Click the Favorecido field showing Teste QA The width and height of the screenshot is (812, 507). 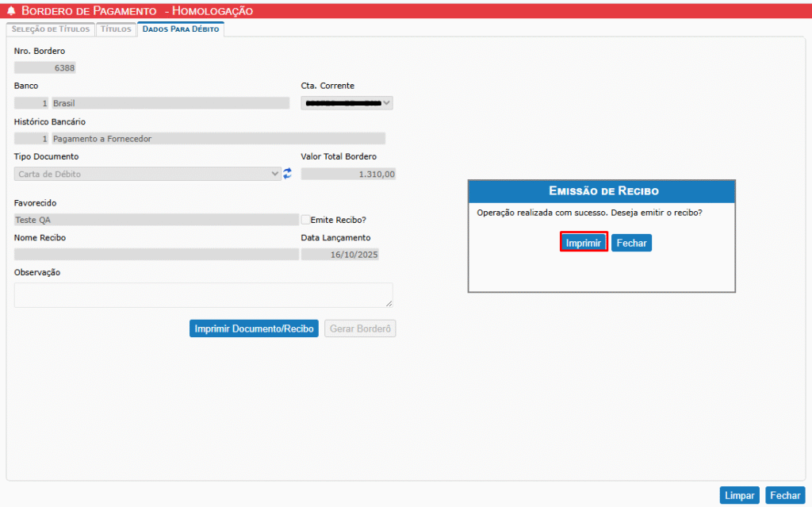(156, 220)
